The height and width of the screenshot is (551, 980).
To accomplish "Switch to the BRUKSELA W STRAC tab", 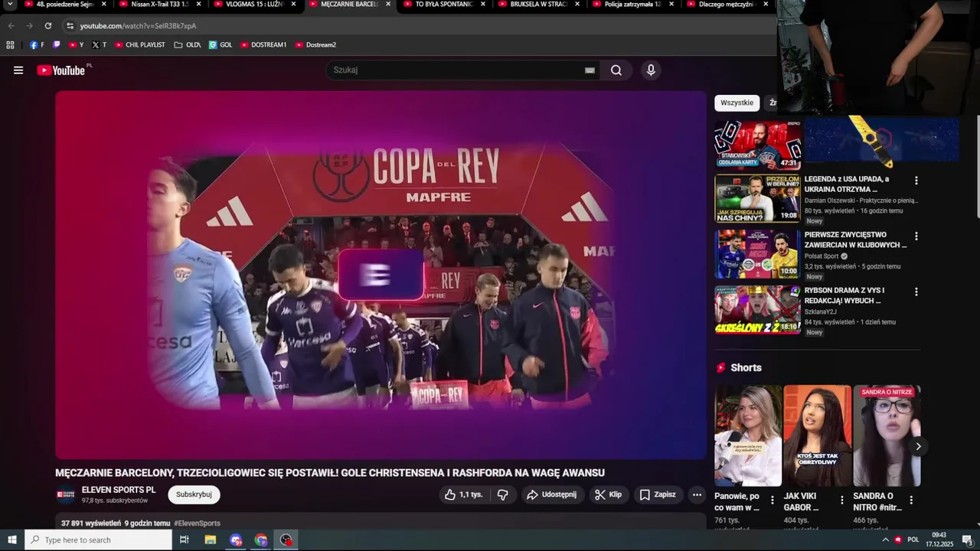I will (539, 5).
